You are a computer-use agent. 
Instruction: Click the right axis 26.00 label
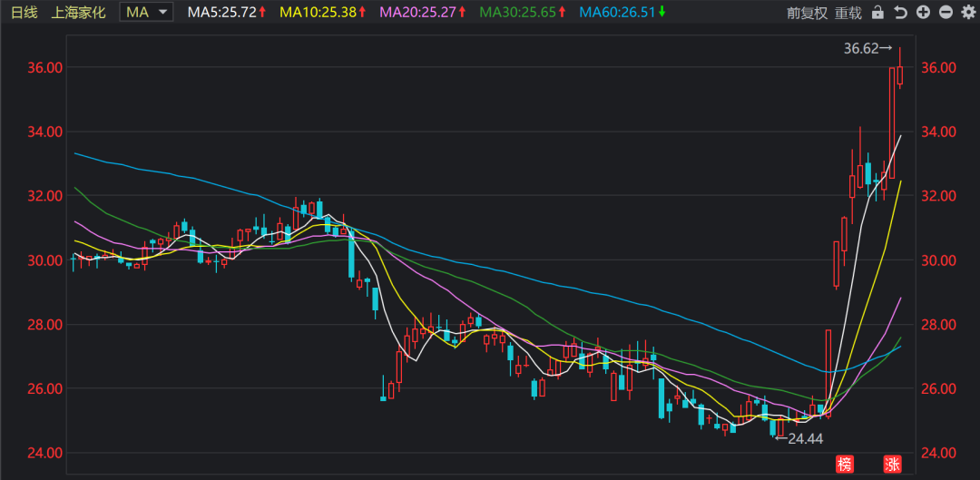(x=938, y=388)
